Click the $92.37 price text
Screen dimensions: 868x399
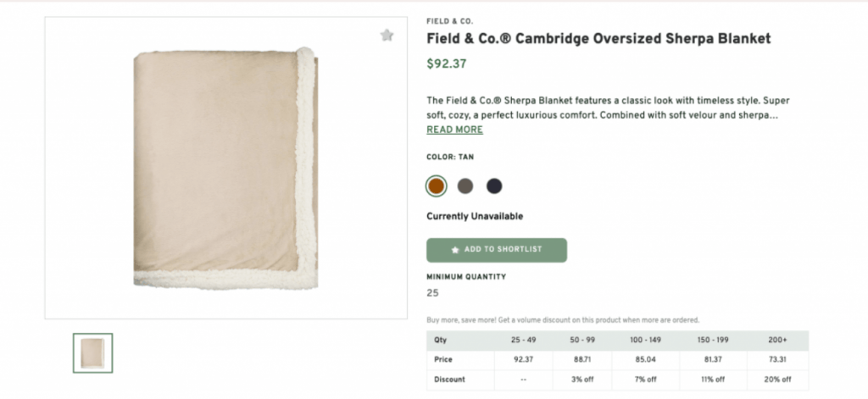(446, 64)
